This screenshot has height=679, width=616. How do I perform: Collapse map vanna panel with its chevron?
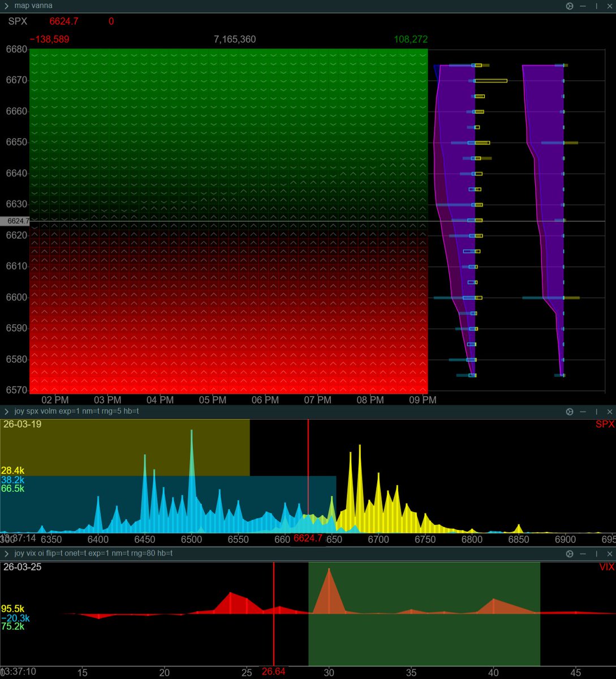click(x=6, y=6)
